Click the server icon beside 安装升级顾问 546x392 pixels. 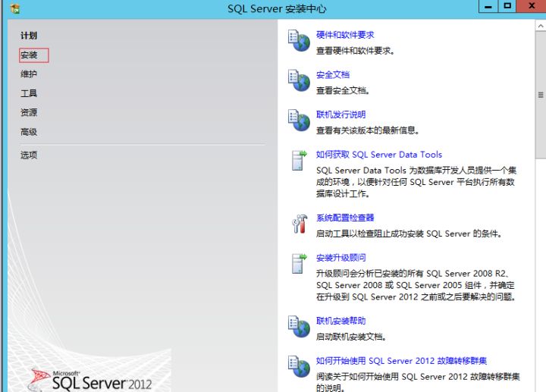pyautogui.click(x=299, y=264)
